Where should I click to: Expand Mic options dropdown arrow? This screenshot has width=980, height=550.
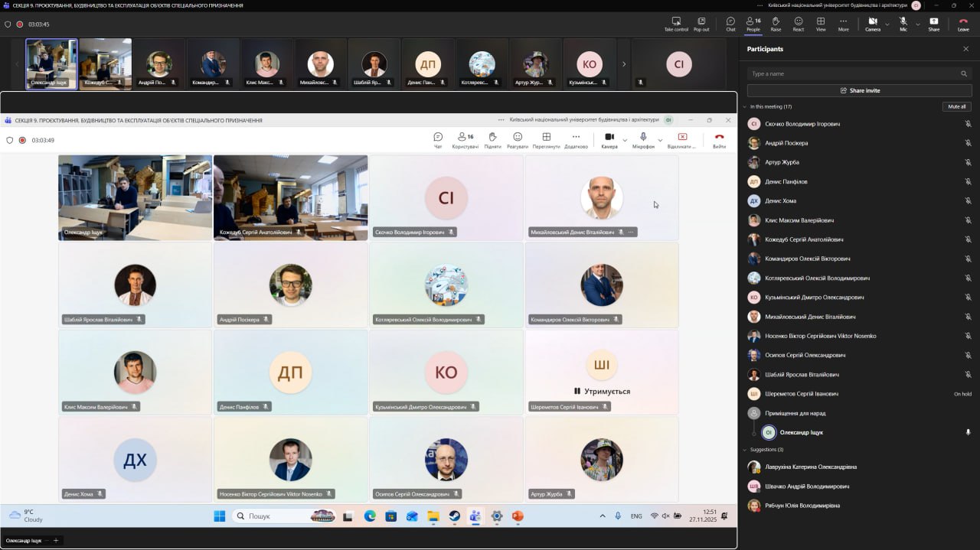[918, 24]
